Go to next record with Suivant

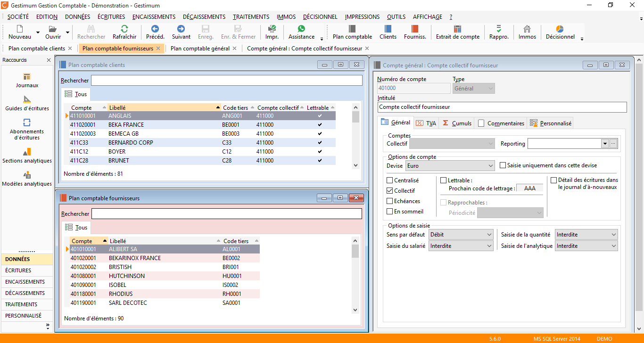click(x=181, y=29)
